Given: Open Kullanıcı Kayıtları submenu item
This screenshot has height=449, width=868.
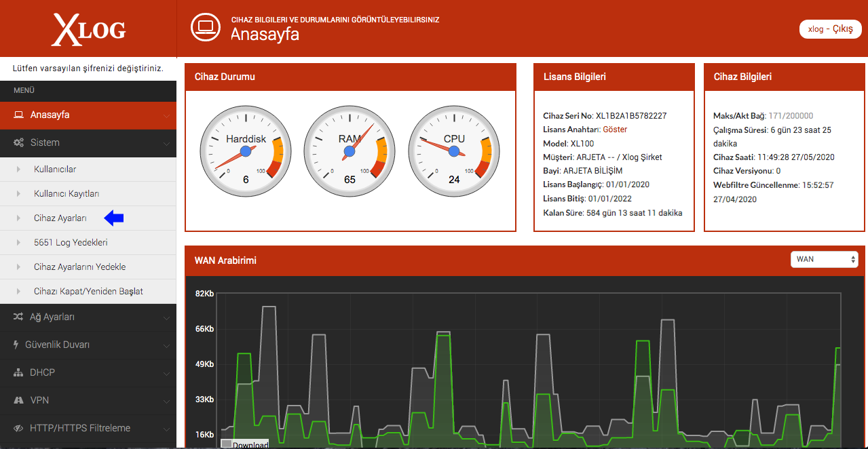Looking at the screenshot, I should pos(88,194).
